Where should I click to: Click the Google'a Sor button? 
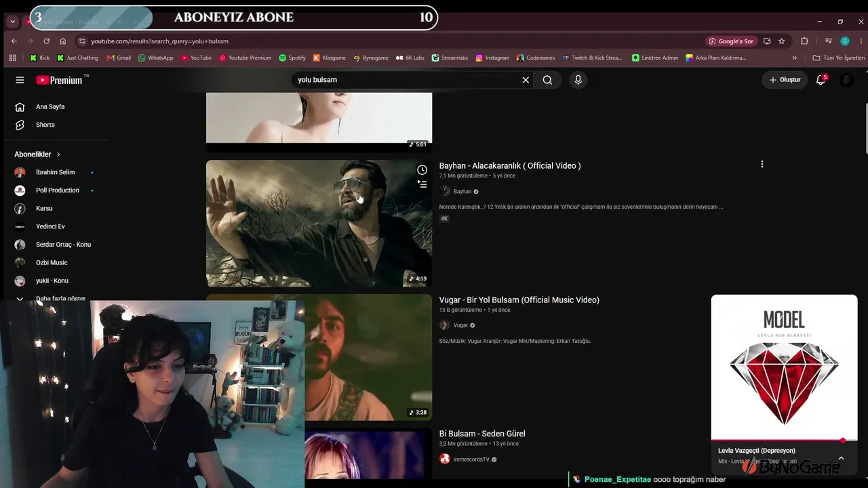(x=731, y=41)
